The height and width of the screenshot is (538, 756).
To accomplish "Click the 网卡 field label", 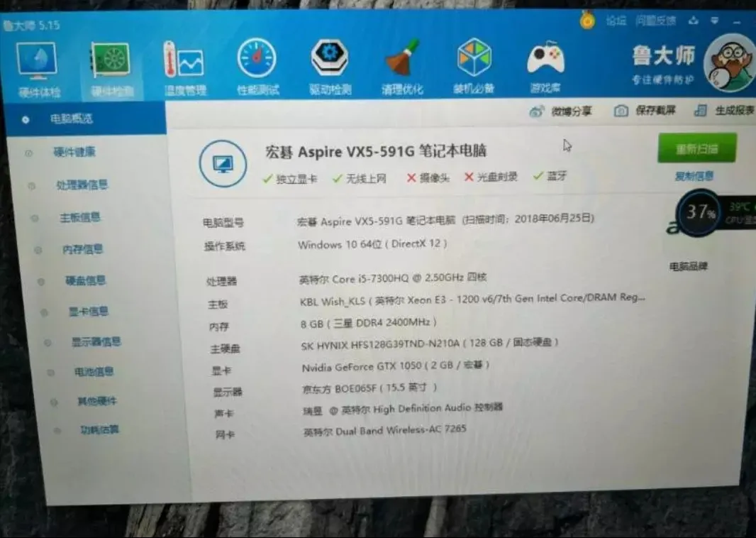I will point(225,435).
